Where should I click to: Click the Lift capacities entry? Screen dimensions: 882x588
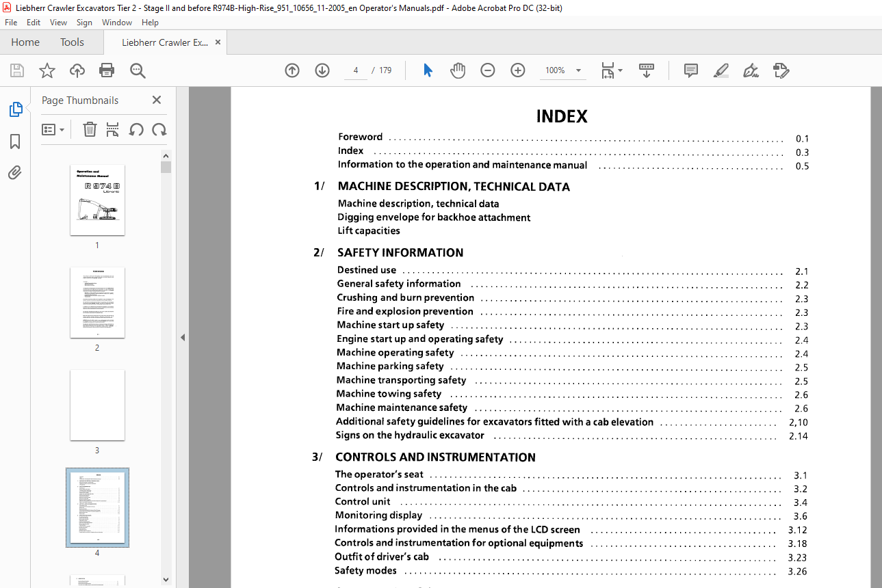pos(369,231)
